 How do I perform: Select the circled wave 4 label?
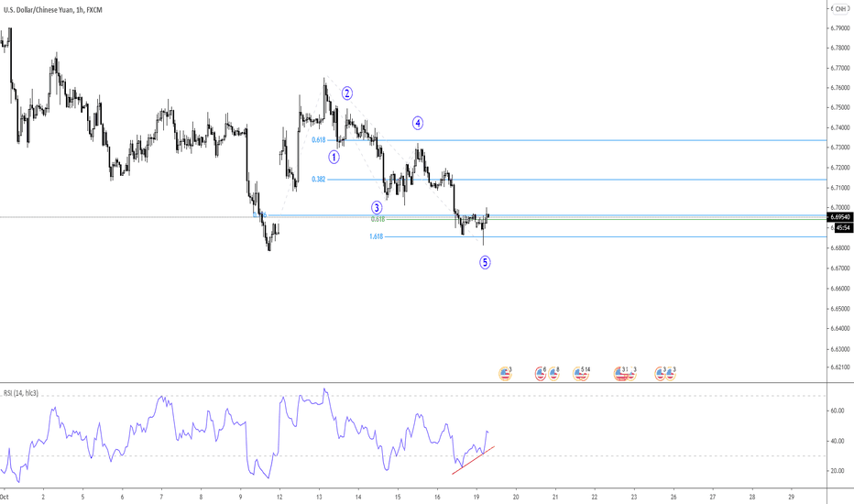[418, 123]
